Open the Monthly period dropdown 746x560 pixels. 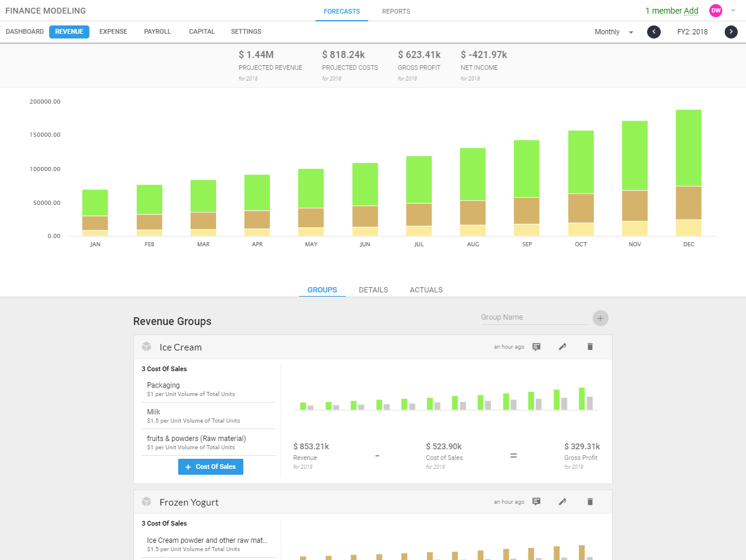tap(614, 32)
